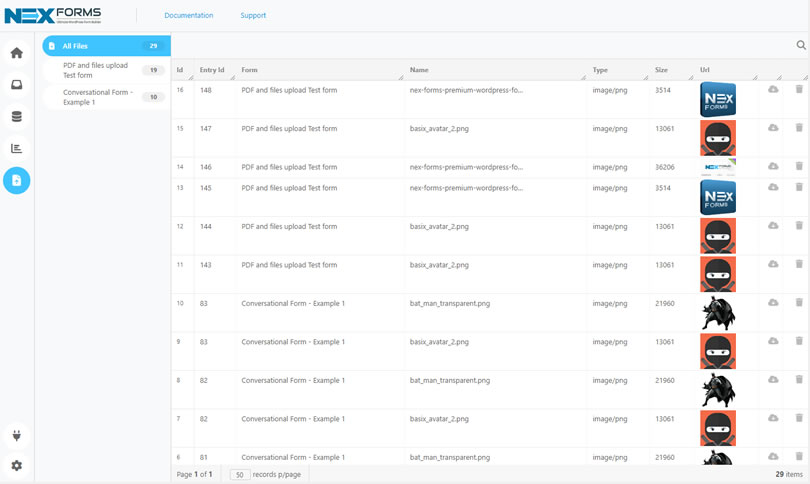Click Page 1 of 1 indicator
810x484 pixels.
click(x=194, y=474)
